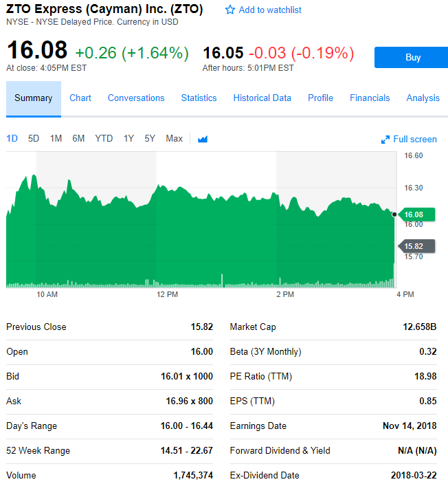Open the Full screen chart link

[415, 139]
